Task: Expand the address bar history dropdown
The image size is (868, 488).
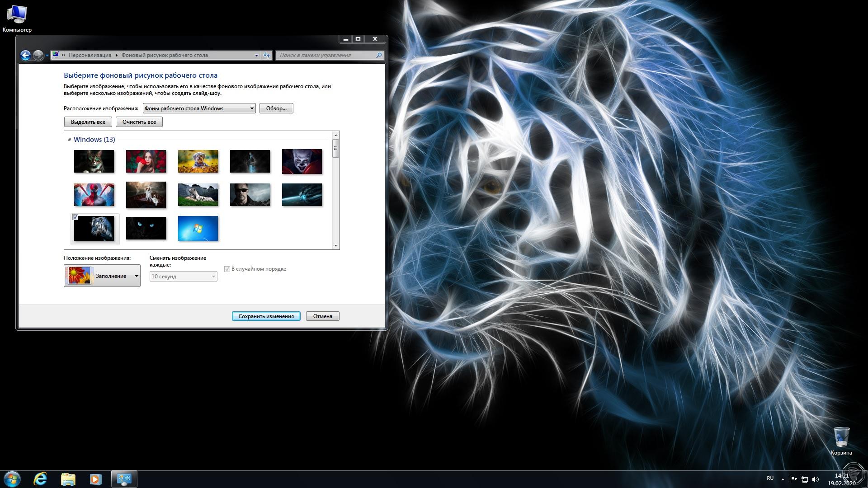Action: pyautogui.click(x=256, y=55)
